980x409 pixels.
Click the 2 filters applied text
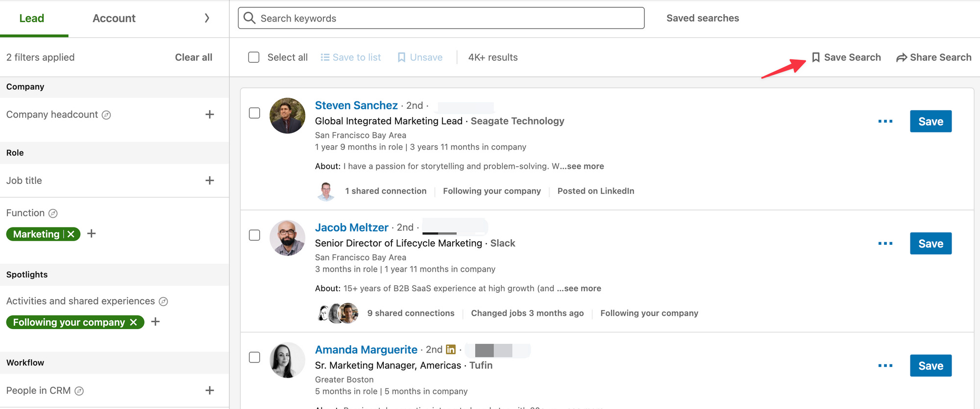[40, 57]
